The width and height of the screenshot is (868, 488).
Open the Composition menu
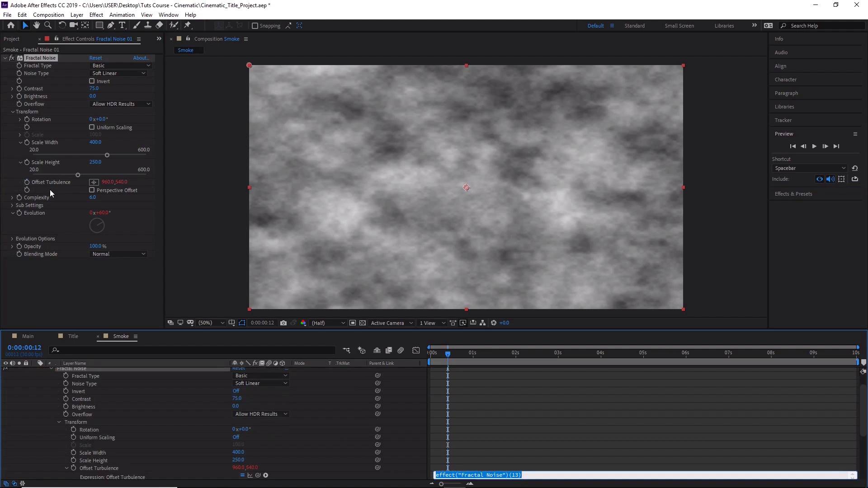pos(48,15)
